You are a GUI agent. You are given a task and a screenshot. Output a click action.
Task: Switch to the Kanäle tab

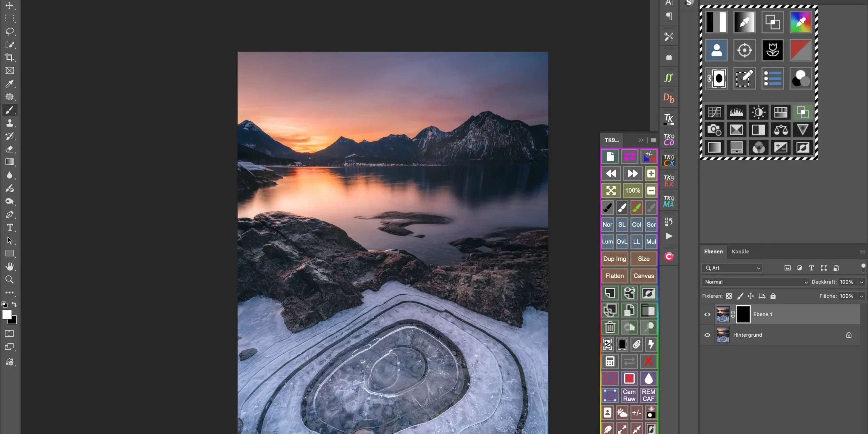740,252
